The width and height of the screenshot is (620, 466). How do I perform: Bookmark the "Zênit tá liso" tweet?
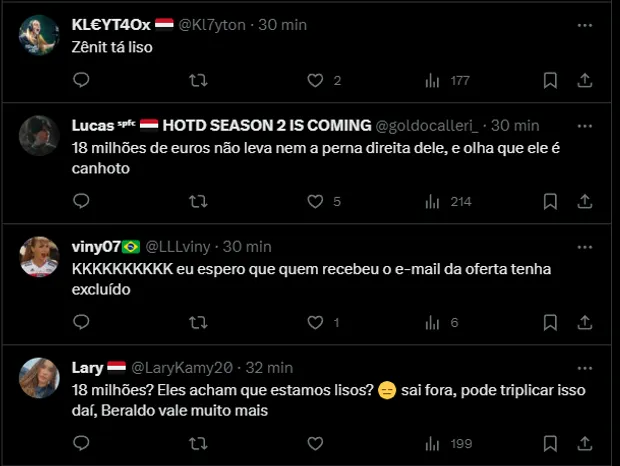pyautogui.click(x=550, y=81)
